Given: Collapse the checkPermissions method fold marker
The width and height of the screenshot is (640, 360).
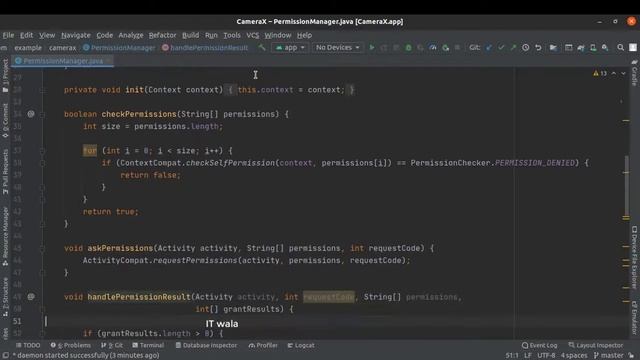Looking at the screenshot, I should point(42,114).
